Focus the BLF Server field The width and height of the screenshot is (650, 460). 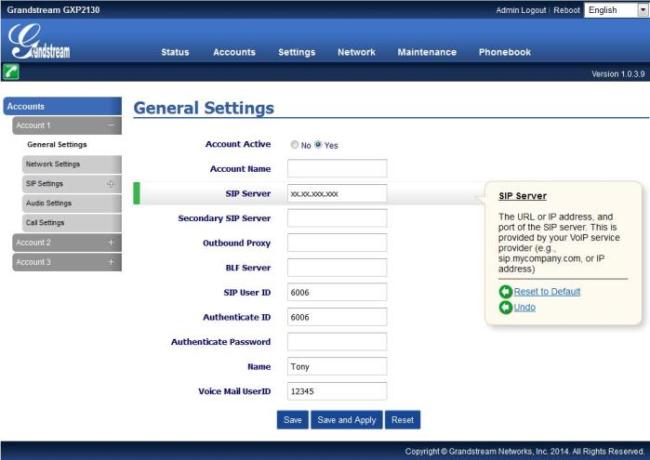coord(337,268)
